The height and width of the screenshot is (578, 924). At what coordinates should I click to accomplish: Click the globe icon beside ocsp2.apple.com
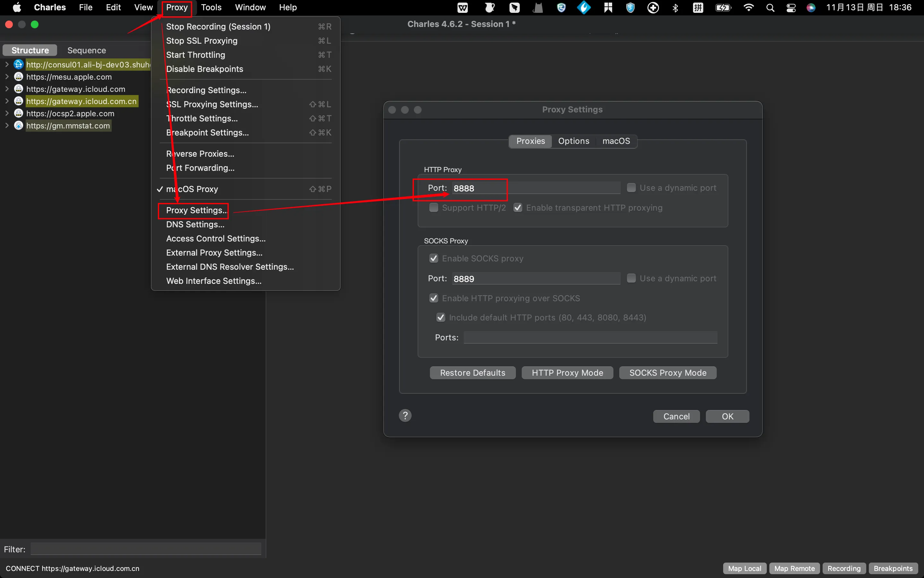click(x=18, y=113)
